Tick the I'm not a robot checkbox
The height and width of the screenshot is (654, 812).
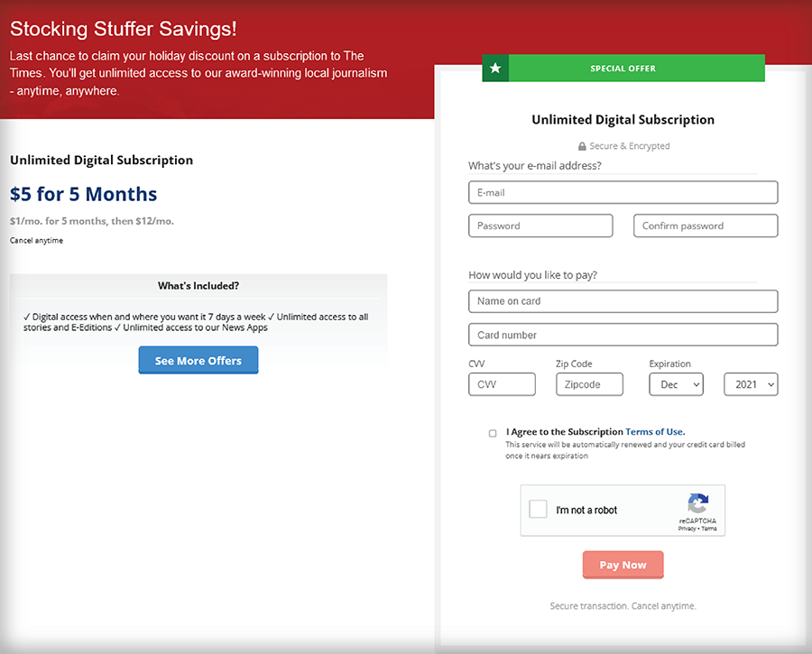tap(538, 509)
